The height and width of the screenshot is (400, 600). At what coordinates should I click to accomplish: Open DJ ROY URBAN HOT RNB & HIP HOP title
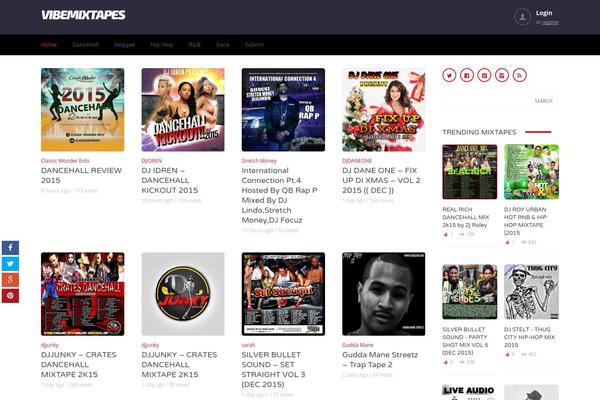coord(525,221)
